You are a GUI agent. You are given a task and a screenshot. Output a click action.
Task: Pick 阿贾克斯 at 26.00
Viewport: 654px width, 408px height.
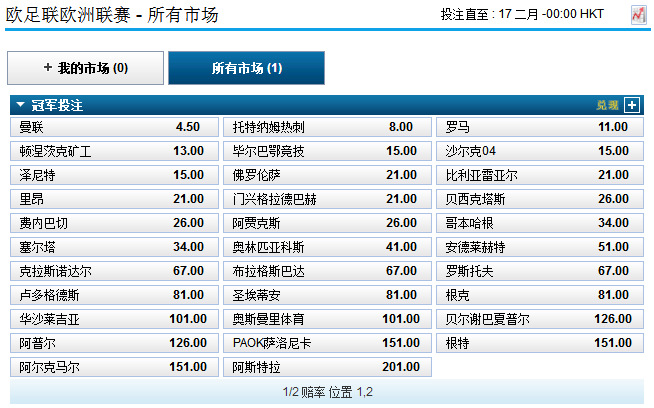[327, 223]
